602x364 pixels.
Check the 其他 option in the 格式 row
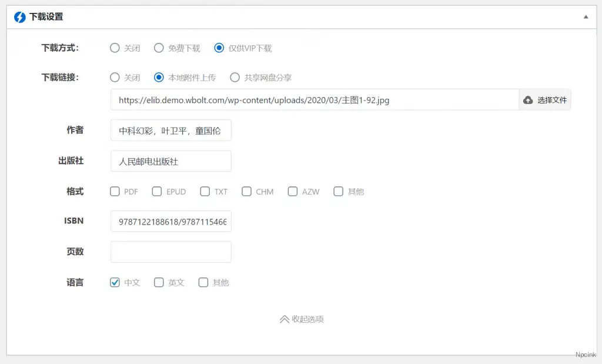[x=339, y=191]
